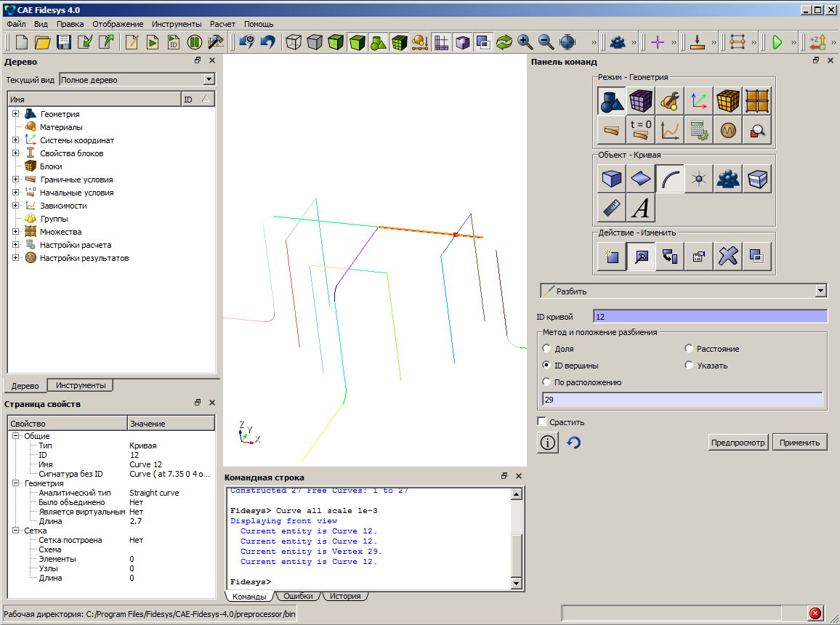This screenshot has height=625, width=840.
Task: Expand the Свойства блоков tree node
Action: click(15, 153)
